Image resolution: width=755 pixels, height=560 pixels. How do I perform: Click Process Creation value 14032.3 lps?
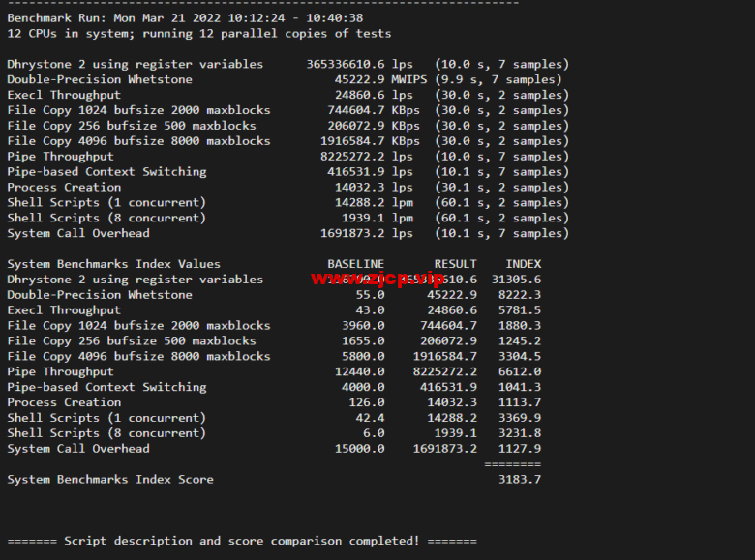tap(374, 188)
